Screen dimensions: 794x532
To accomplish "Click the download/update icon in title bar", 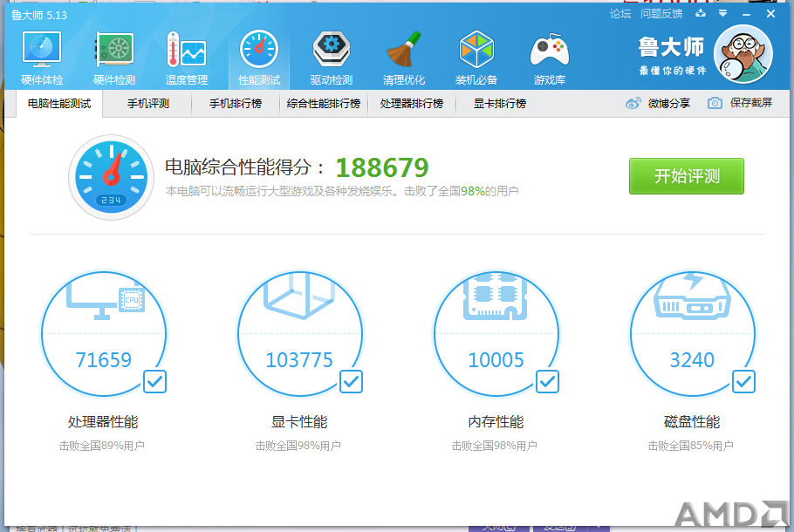I will pos(701,13).
